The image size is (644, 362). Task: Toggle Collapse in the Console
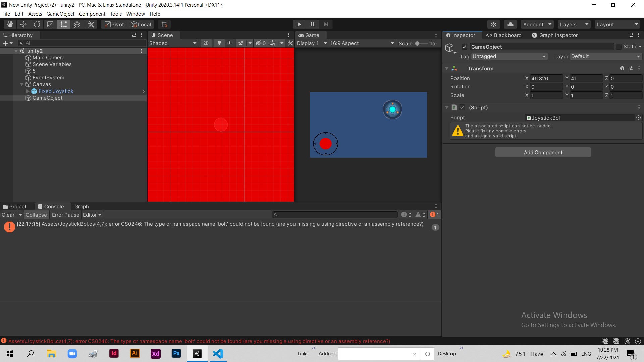pyautogui.click(x=36, y=215)
